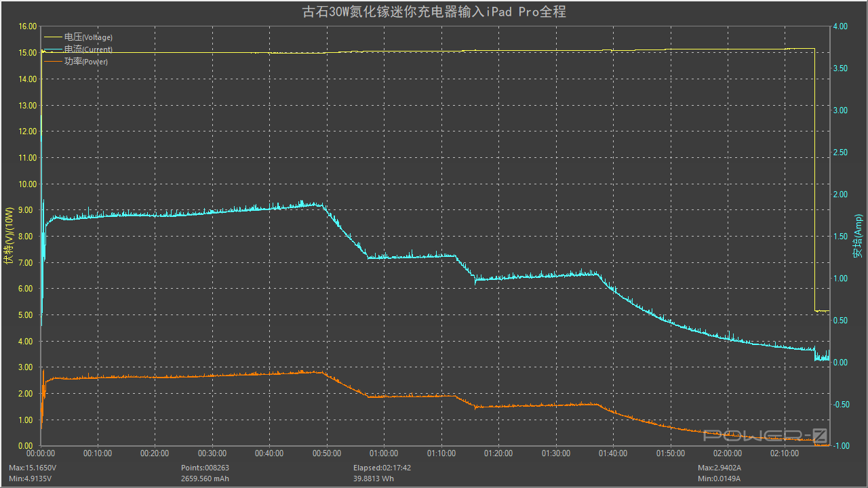Screen dimensions: 868x488
Task: Toggle the Voltage series in the legend
Action: tap(88, 37)
